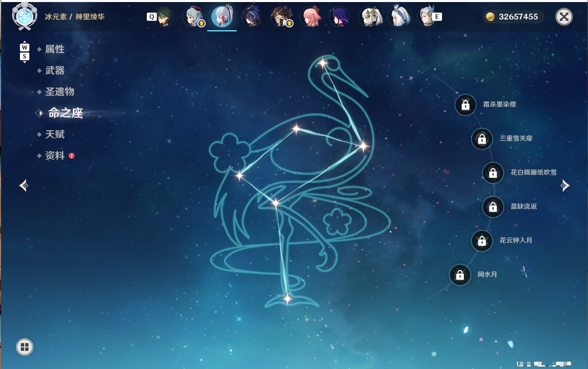Screen dimensions: 588x369
Task: Click the Q key hint button
Action: pos(151,17)
